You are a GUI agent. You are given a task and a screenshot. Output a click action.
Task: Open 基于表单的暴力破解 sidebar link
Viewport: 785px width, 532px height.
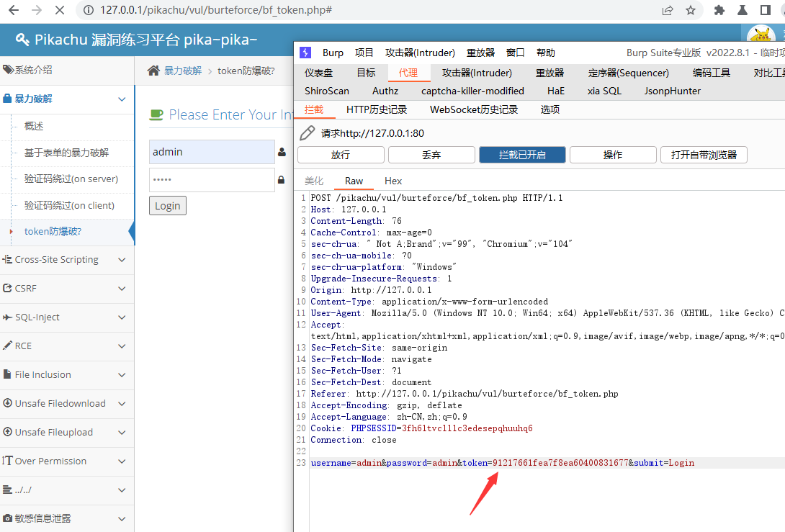pyautogui.click(x=66, y=153)
